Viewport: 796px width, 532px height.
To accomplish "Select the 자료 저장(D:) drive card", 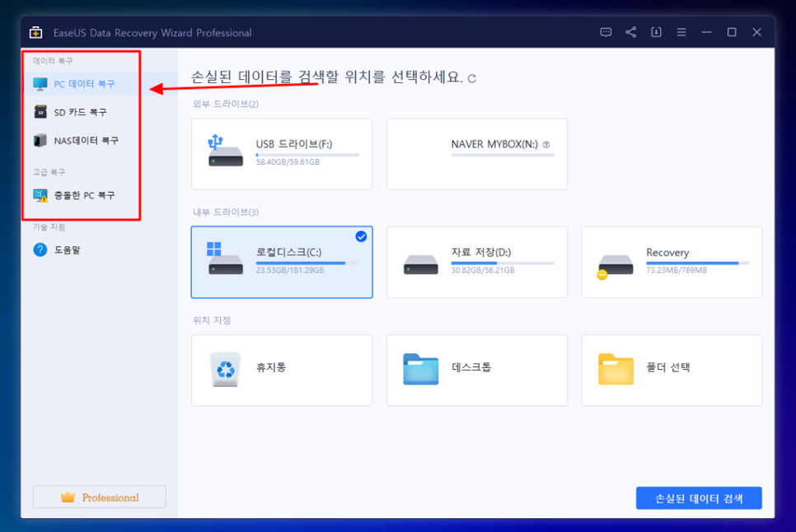I will pyautogui.click(x=476, y=262).
